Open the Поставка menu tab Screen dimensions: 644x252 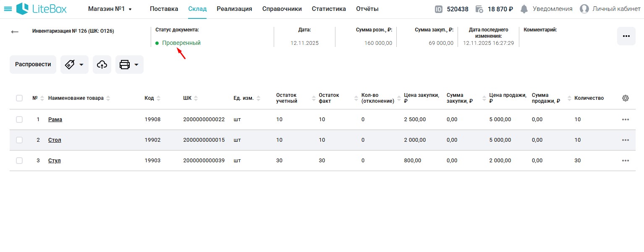[164, 9]
